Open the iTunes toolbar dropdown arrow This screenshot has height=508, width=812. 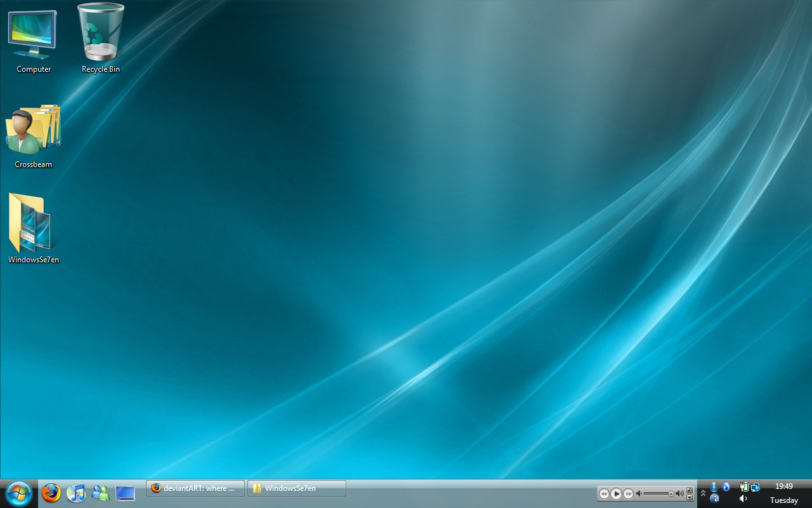click(690, 497)
